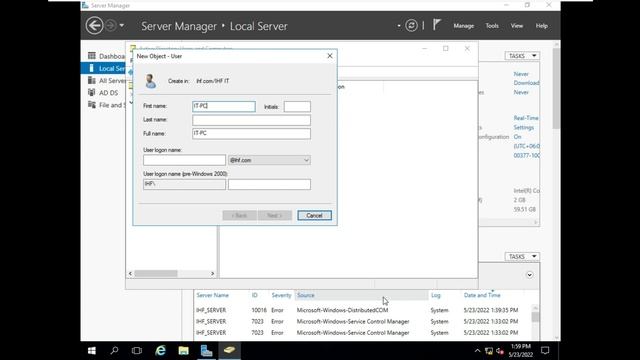Switch to Active Directory Users taskbar icon
Image resolution: width=640 pixels, height=360 pixels.
[x=229, y=351]
